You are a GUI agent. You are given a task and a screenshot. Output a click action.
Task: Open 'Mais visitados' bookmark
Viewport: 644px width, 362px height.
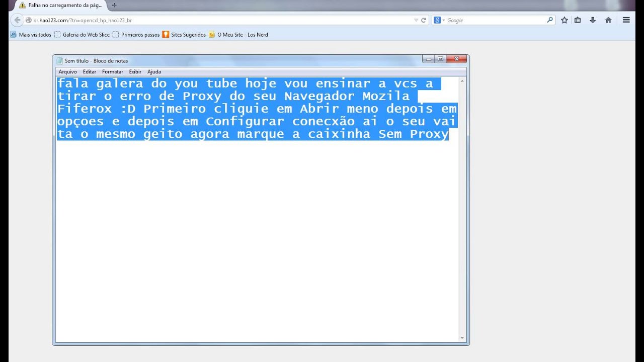click(31, 35)
